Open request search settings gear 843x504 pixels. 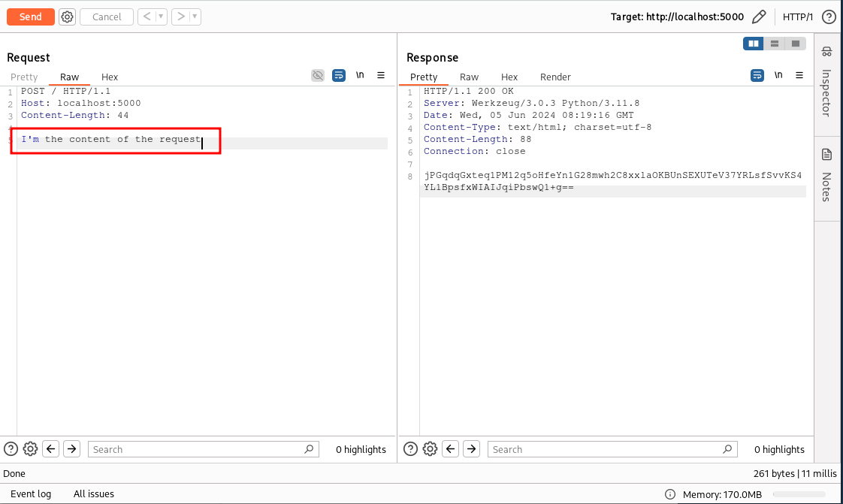tap(30, 449)
